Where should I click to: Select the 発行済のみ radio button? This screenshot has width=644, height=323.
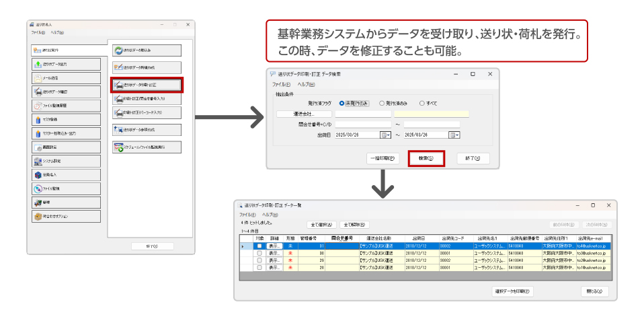tap(381, 103)
